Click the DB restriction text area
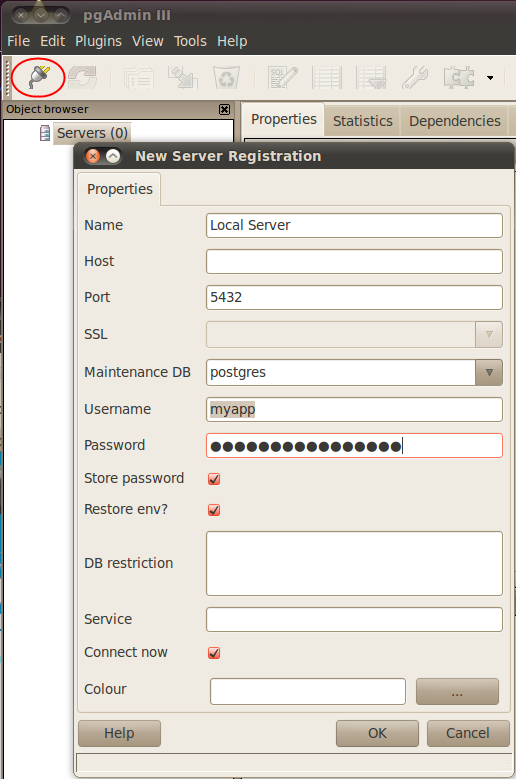 click(x=354, y=563)
